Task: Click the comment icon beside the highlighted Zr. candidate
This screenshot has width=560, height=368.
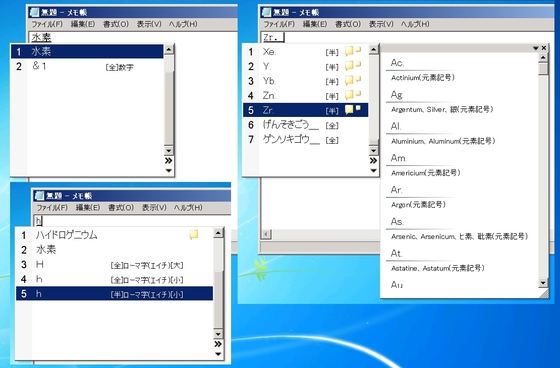Action: coord(353,110)
